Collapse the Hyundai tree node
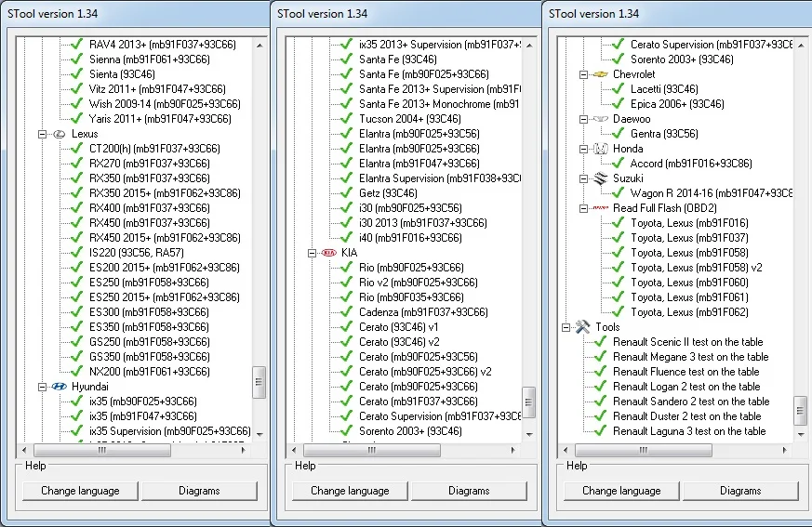The image size is (812, 527). tap(42, 387)
